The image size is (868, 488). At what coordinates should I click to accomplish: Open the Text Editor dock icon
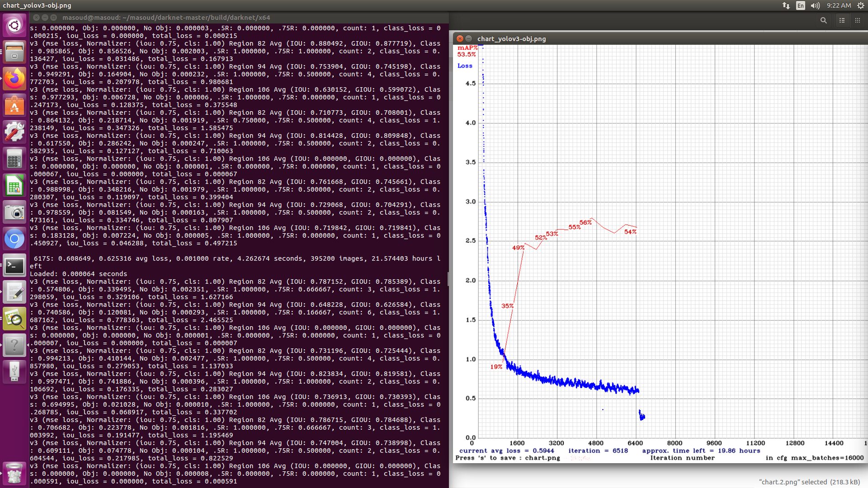[x=14, y=292]
